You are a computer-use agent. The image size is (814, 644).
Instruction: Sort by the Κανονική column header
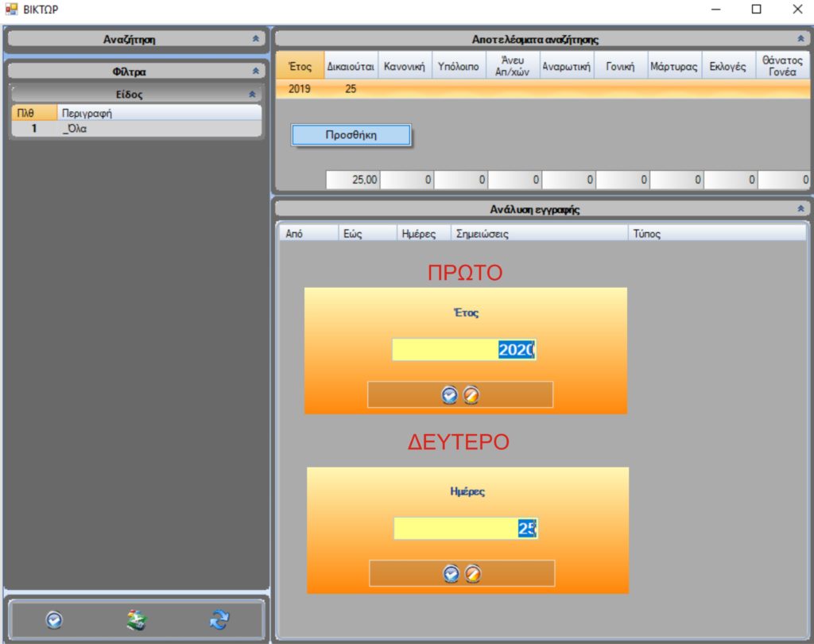[x=405, y=67]
